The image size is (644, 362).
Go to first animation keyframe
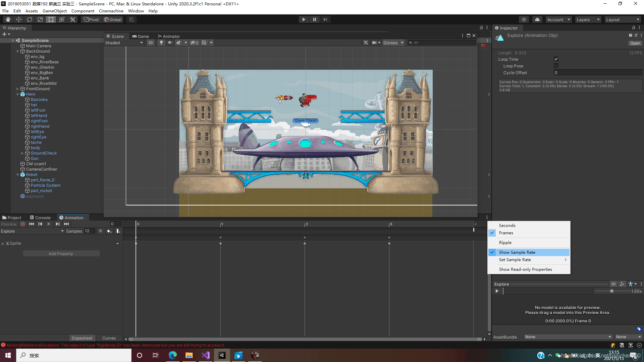[x=32, y=224]
